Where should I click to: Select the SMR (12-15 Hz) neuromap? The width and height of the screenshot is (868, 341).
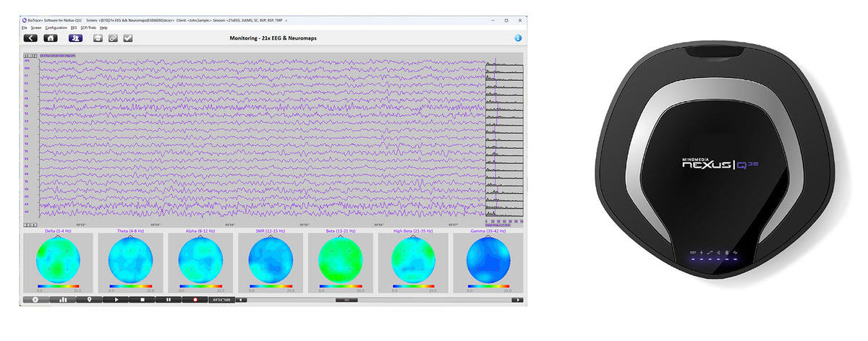click(269, 260)
